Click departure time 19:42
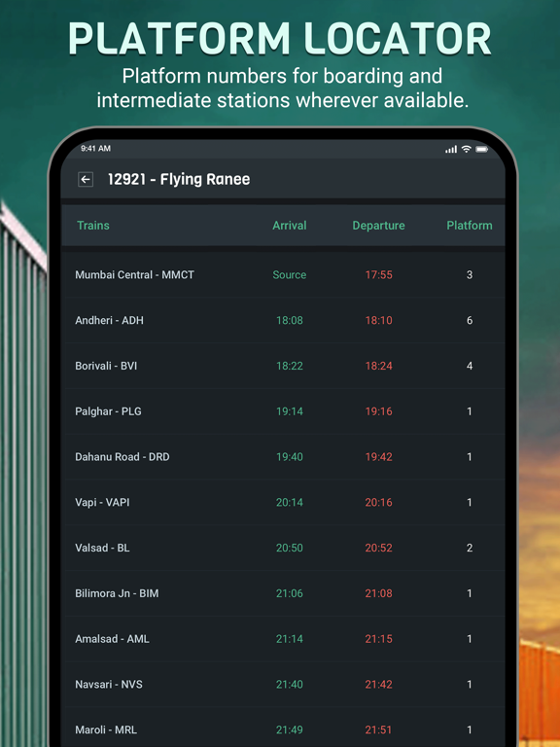This screenshot has height=747, width=560. (x=378, y=457)
